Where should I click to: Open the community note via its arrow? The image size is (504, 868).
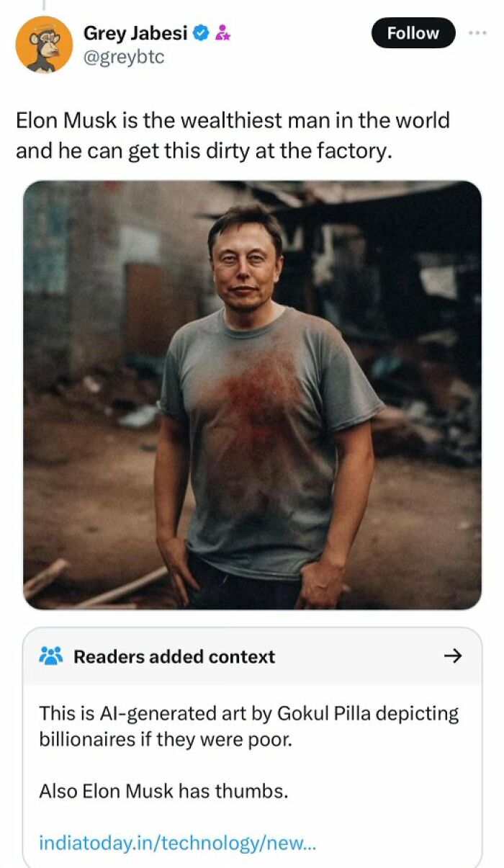(452, 656)
